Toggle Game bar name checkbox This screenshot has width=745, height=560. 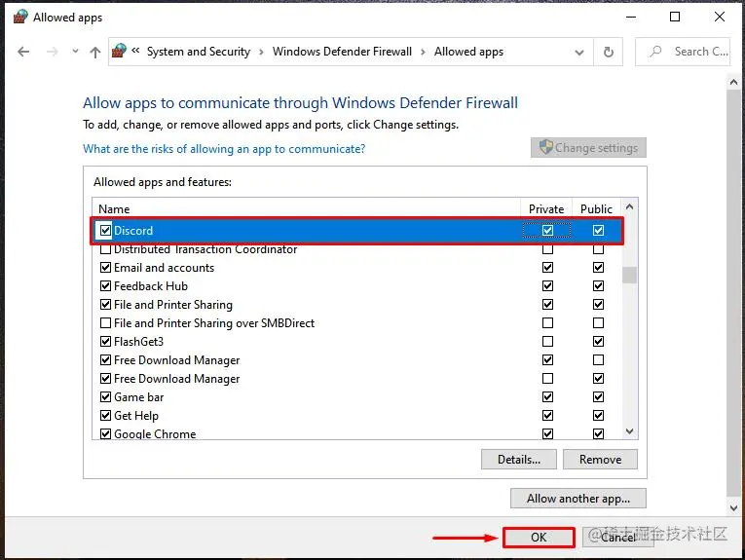[105, 397]
